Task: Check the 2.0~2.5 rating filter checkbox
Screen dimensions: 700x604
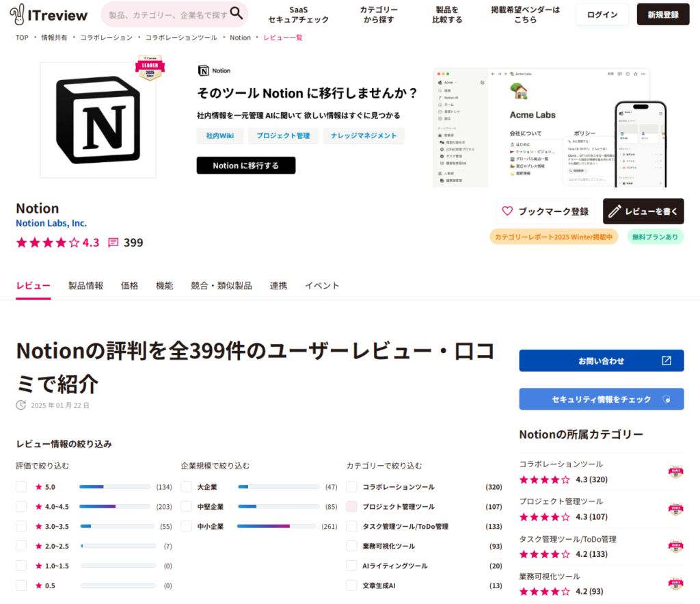Action: pyautogui.click(x=21, y=546)
